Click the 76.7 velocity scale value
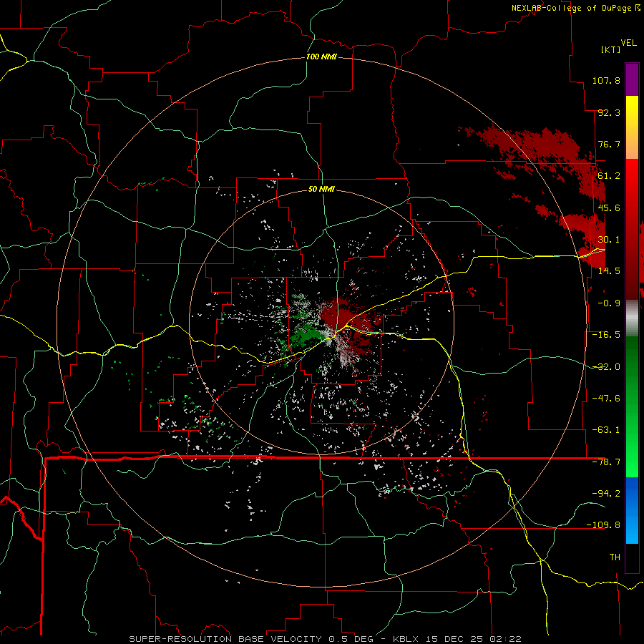Screen dimensions: 644x644 point(609,144)
